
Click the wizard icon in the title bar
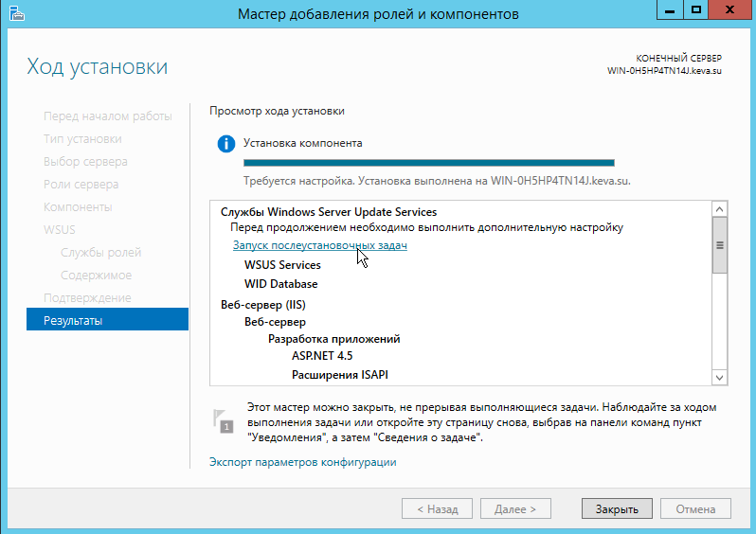pos(17,14)
